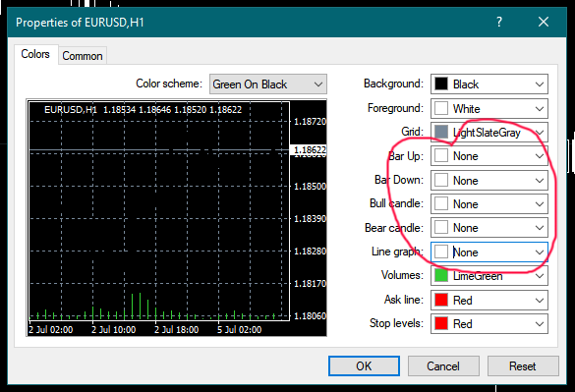Click the help question mark icon
Screen dimensions: 575x392
pos(499,22)
